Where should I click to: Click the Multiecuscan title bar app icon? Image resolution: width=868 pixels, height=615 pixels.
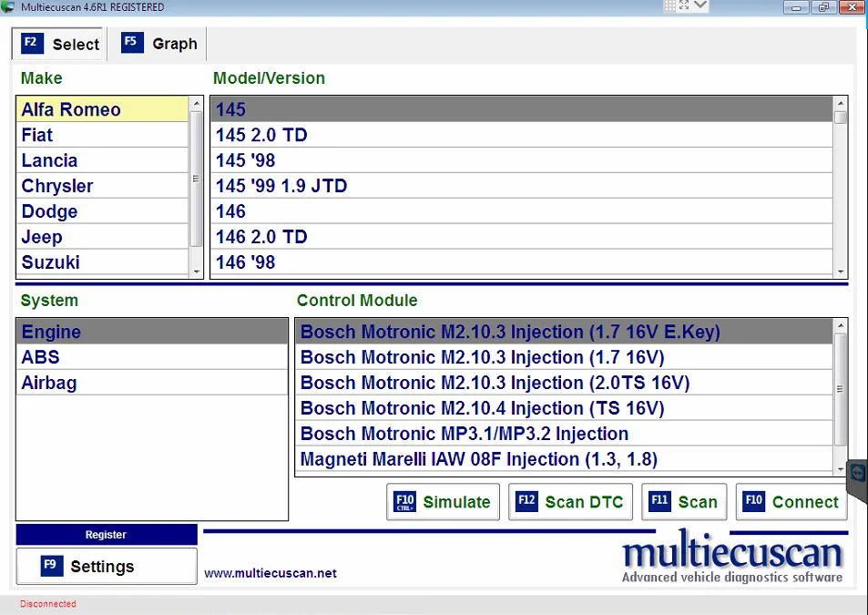tap(8, 7)
